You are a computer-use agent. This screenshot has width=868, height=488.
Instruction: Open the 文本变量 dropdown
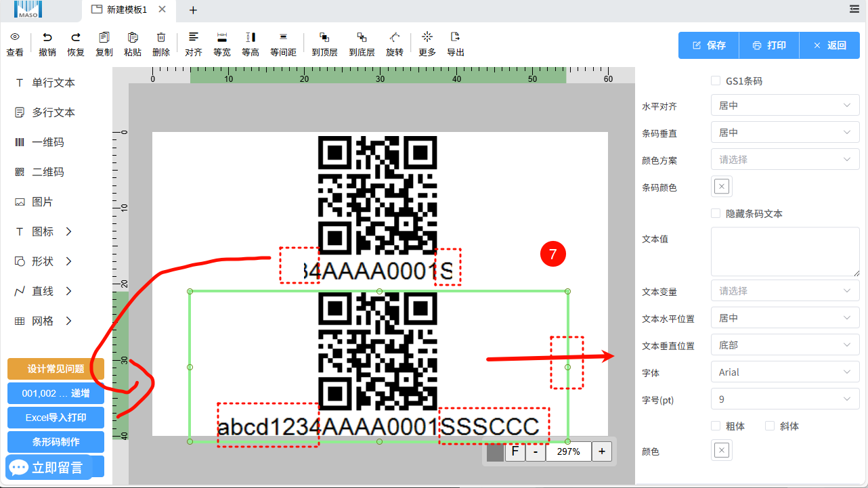[x=785, y=291]
